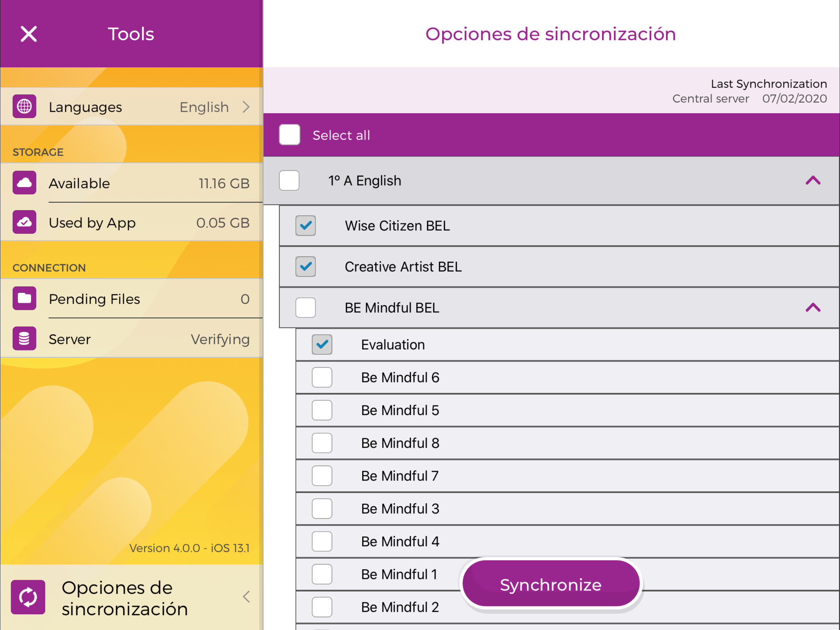Screen dimensions: 840x630
Task: Click the Available storage cloud icon
Action: pyautogui.click(x=24, y=183)
